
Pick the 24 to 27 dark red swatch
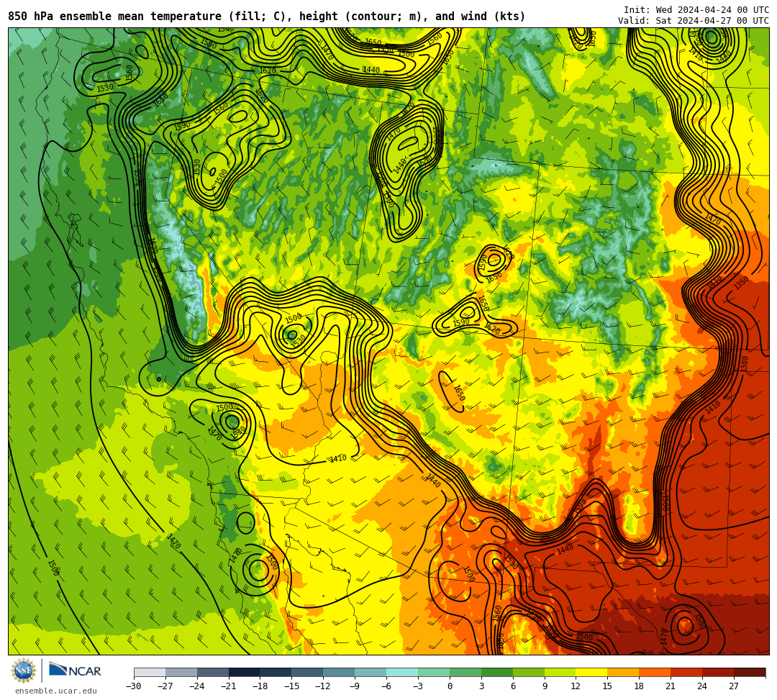click(x=719, y=672)
